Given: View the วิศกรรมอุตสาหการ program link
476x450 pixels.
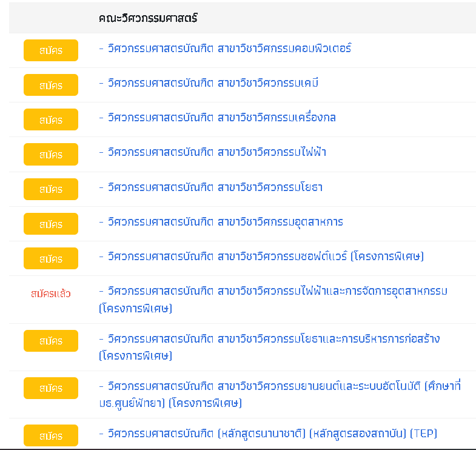Looking at the screenshot, I should pos(221,222).
